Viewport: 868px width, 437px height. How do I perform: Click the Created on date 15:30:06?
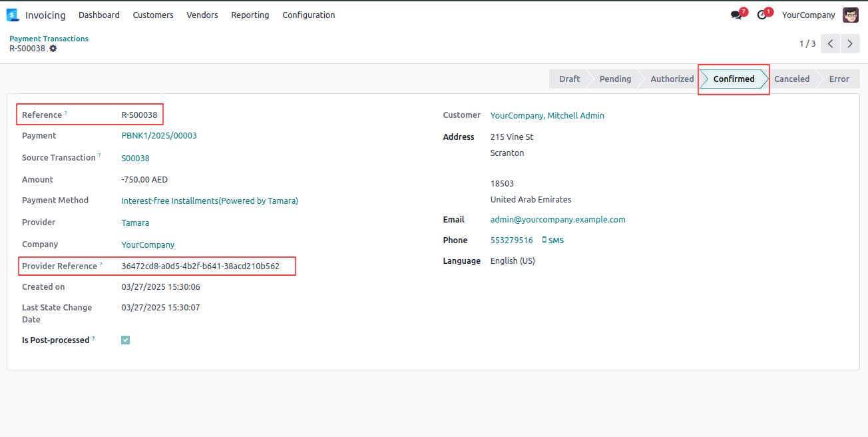(160, 287)
